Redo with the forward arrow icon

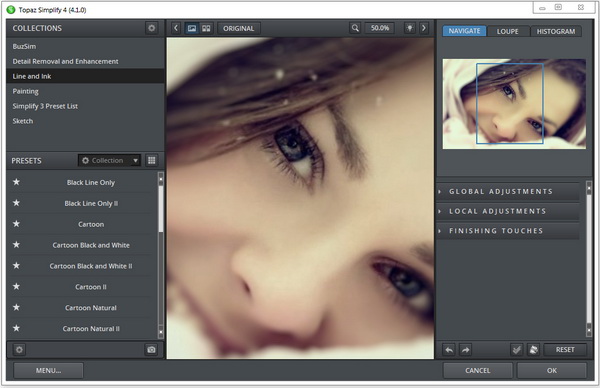click(465, 349)
